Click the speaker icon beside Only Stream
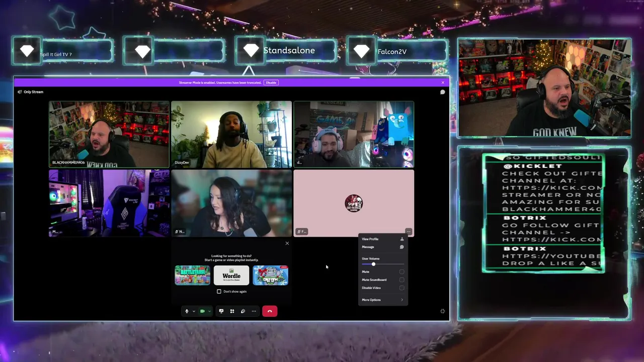Viewport: 644px width, 362px height. 20,92
